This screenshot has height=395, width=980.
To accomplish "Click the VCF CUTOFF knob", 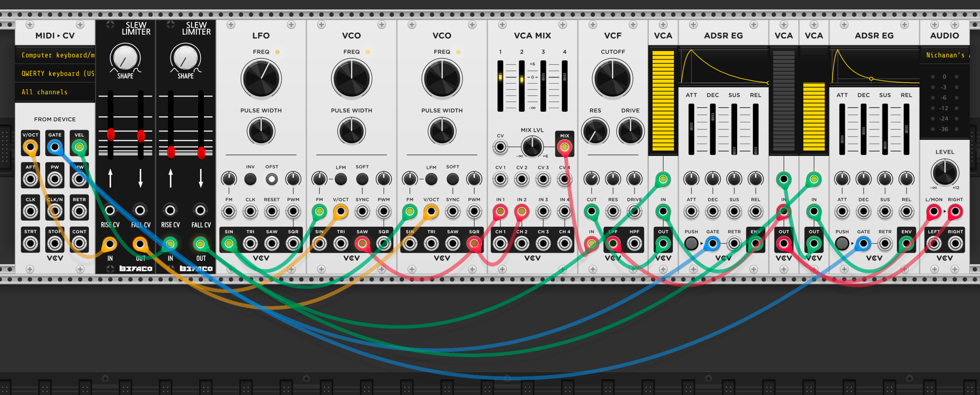I will [x=612, y=79].
